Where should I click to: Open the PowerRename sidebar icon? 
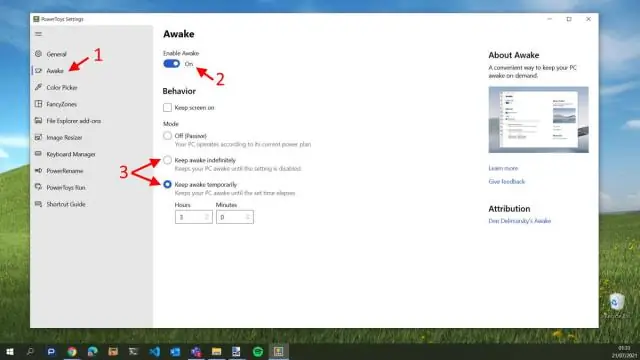coord(38,171)
